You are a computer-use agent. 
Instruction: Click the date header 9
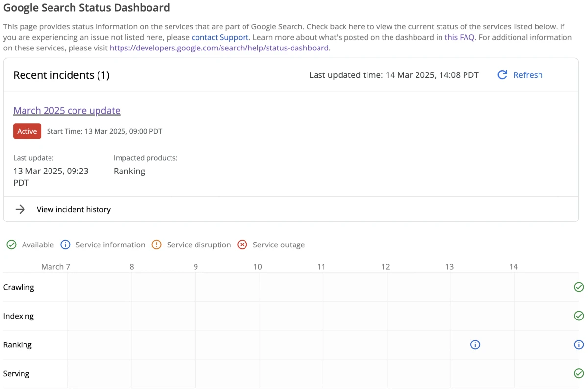pyautogui.click(x=196, y=267)
